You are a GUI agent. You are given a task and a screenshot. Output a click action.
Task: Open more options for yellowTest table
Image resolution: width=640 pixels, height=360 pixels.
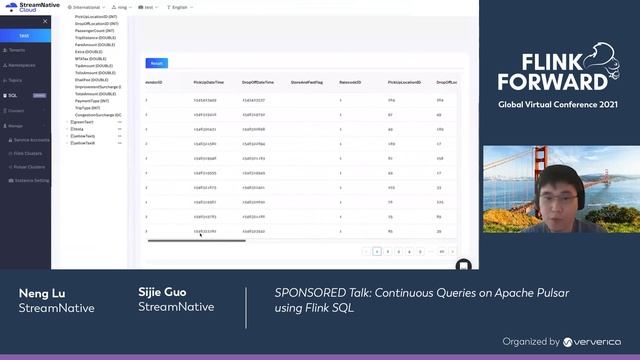pyautogui.click(x=120, y=136)
